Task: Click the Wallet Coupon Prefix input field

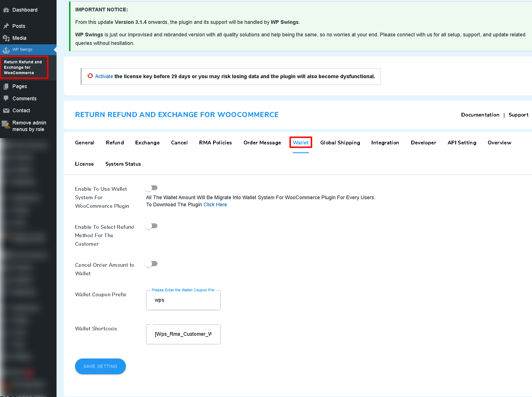Action: (183, 300)
